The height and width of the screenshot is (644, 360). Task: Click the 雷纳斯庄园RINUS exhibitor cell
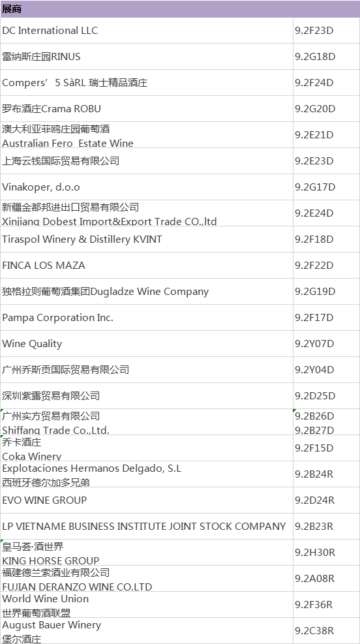point(147,56)
